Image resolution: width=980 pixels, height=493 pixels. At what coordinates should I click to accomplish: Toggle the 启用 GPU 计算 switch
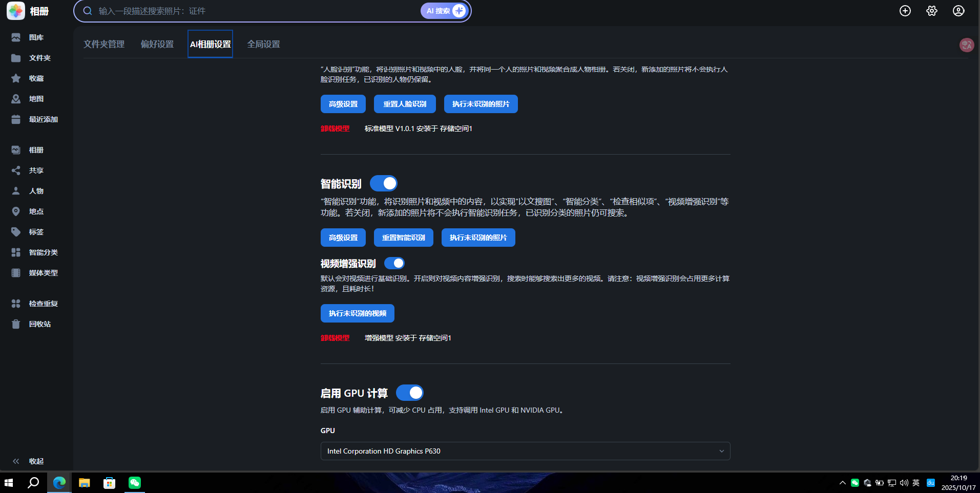(410, 393)
